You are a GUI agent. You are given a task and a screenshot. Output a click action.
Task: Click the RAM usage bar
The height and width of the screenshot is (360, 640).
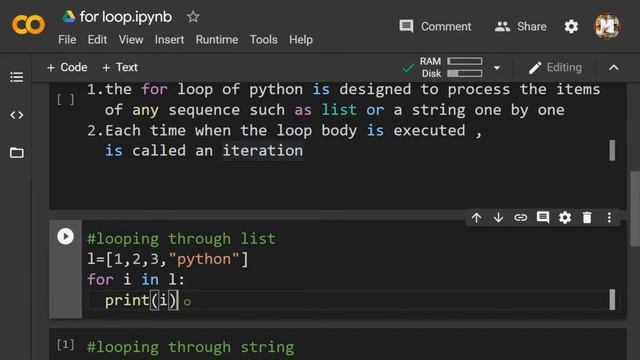click(464, 61)
